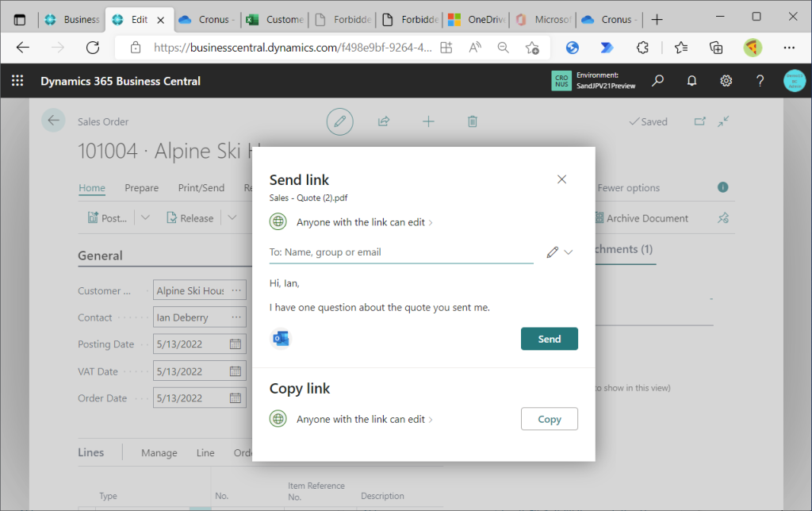Screen dimensions: 812x511
Task: Open the Posting Date calendar picker
Action: (236, 344)
